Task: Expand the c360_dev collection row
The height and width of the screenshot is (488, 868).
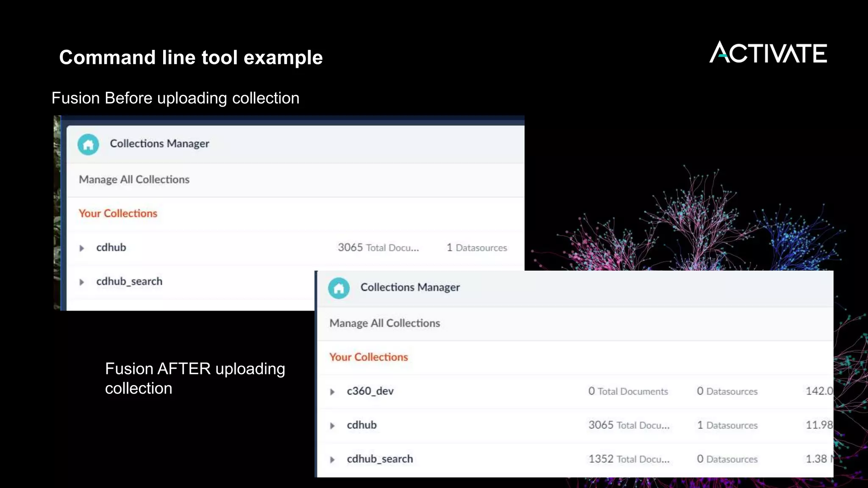Action: pyautogui.click(x=332, y=392)
